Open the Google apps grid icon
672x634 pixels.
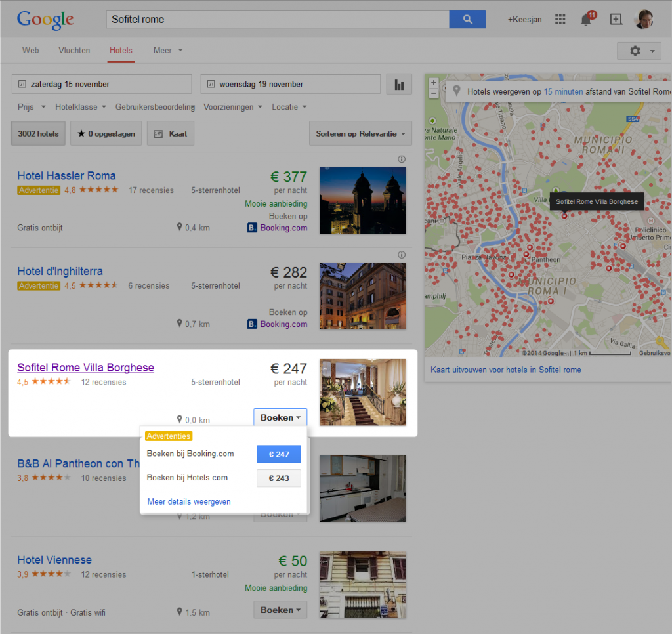560,19
